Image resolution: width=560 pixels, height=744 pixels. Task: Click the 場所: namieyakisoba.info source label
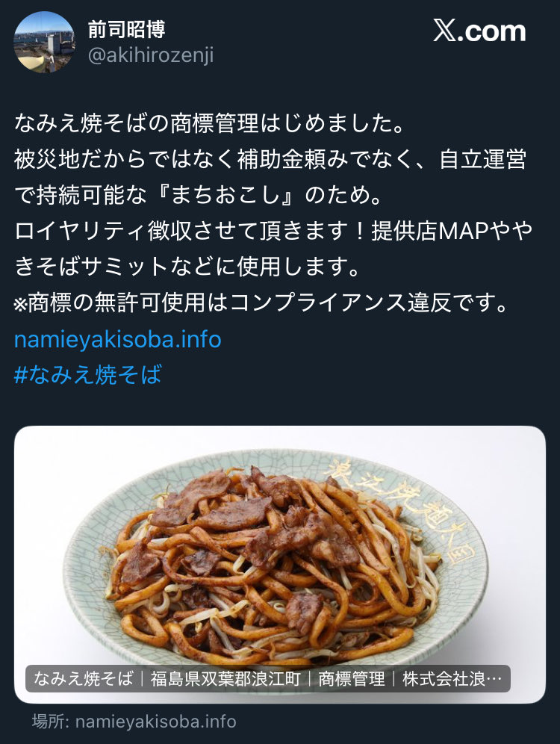tap(134, 722)
